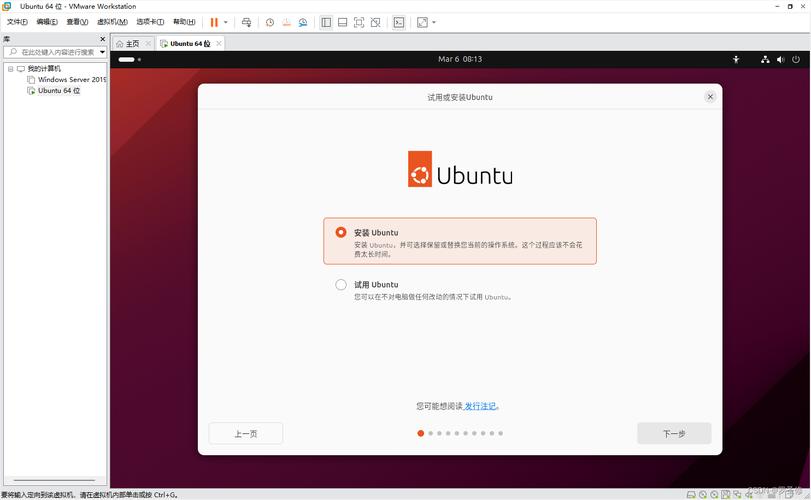Open the console view icon
This screenshot has height=500, width=811.
pos(399,22)
